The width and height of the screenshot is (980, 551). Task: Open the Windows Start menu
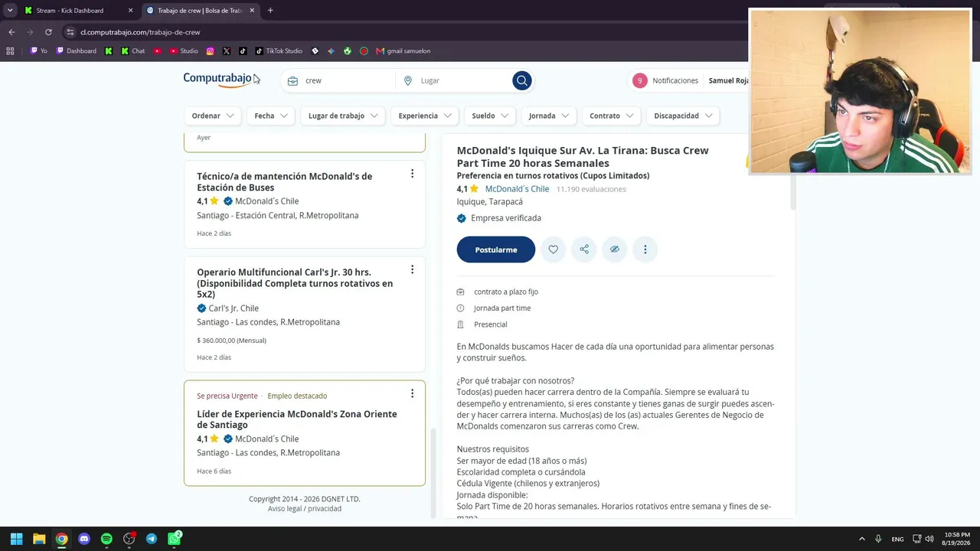[16, 539]
